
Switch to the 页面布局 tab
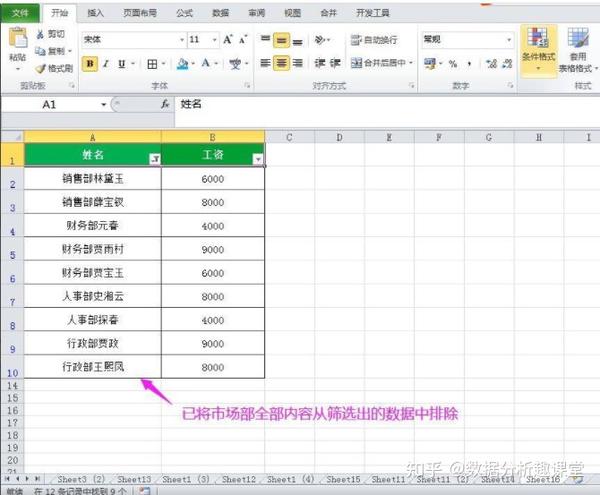pos(140,13)
